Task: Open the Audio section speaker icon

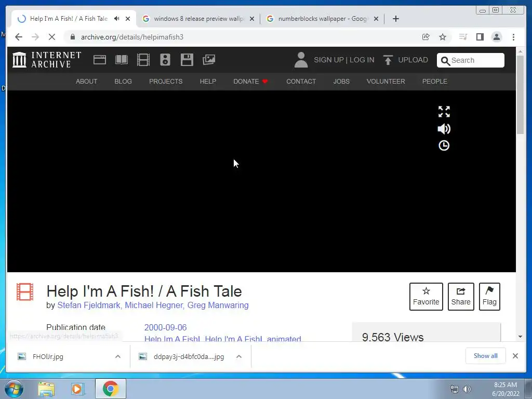Action: (x=165, y=60)
